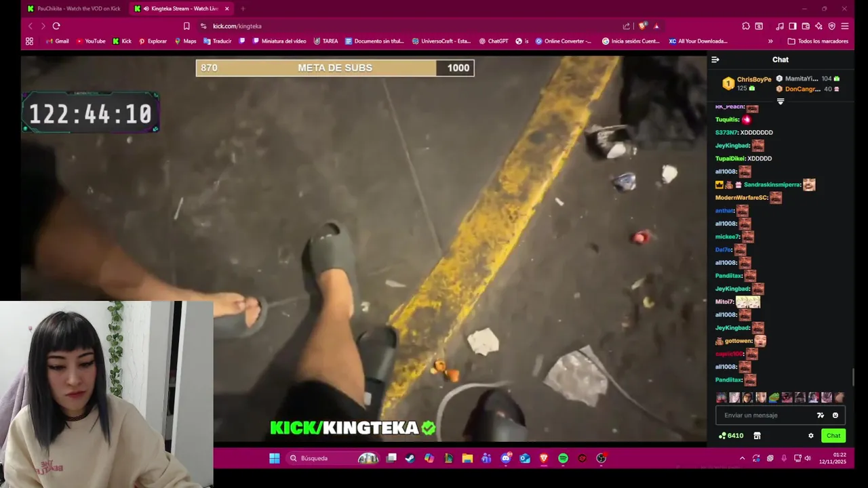868x488 pixels.
Task: Launch Steam from taskbar
Action: pos(410,458)
